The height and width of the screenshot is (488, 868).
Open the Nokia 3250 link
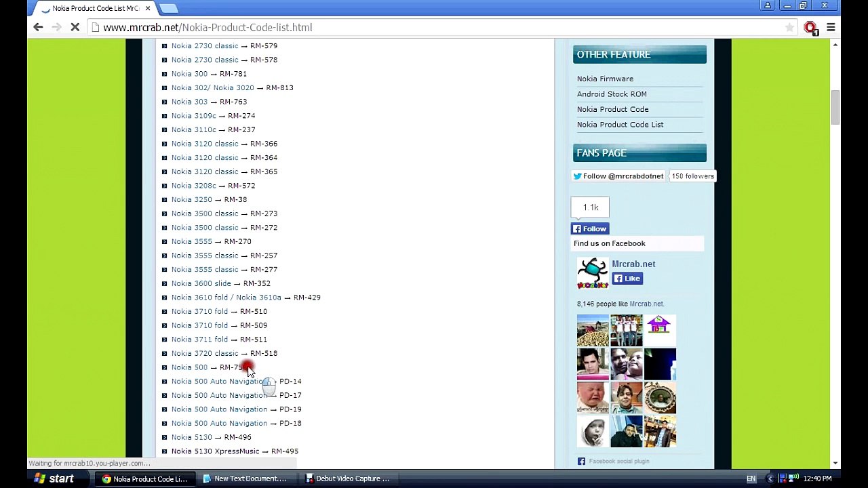click(x=191, y=200)
